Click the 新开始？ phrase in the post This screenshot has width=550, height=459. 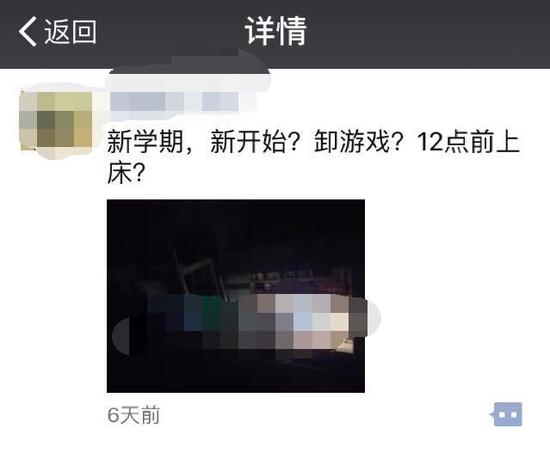[256, 142]
